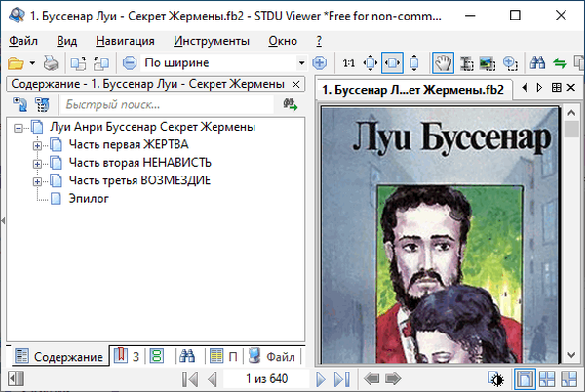Click the Open file folder icon
Viewport: 585px width, 392px height.
(x=17, y=62)
